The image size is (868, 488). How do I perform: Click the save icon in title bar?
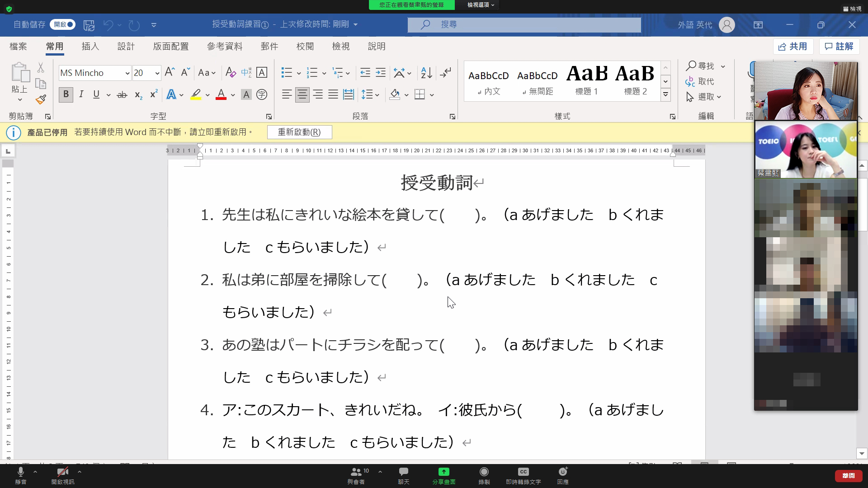89,25
